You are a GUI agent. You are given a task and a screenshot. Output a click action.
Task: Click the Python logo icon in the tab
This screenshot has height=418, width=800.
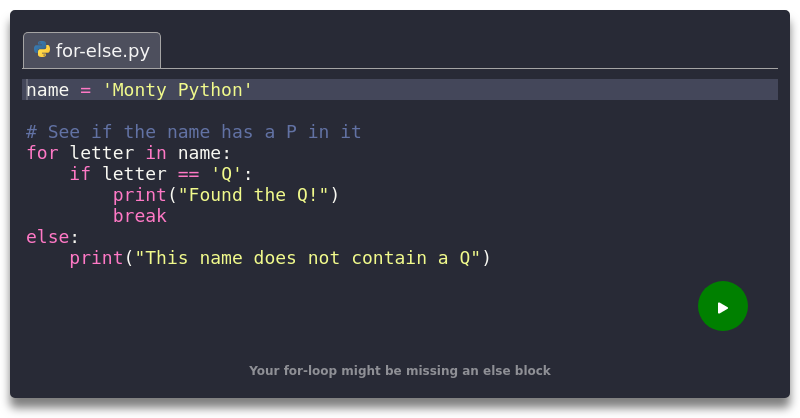42,50
